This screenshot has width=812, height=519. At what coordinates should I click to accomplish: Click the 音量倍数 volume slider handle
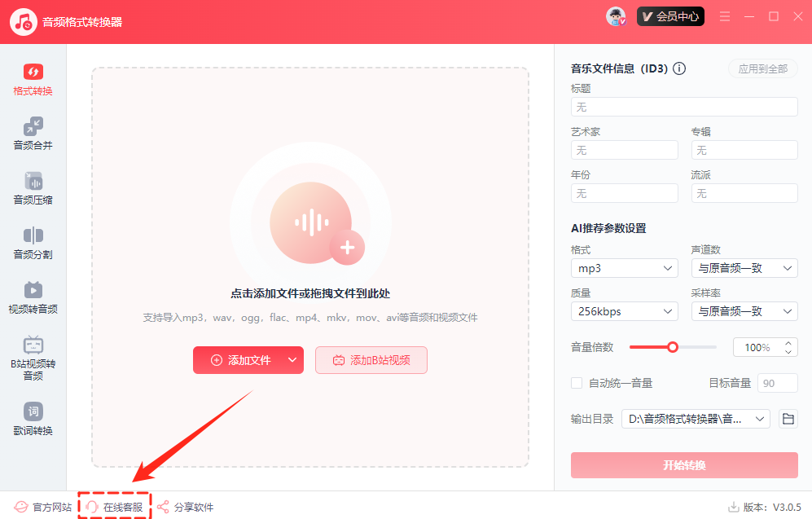pyautogui.click(x=673, y=347)
